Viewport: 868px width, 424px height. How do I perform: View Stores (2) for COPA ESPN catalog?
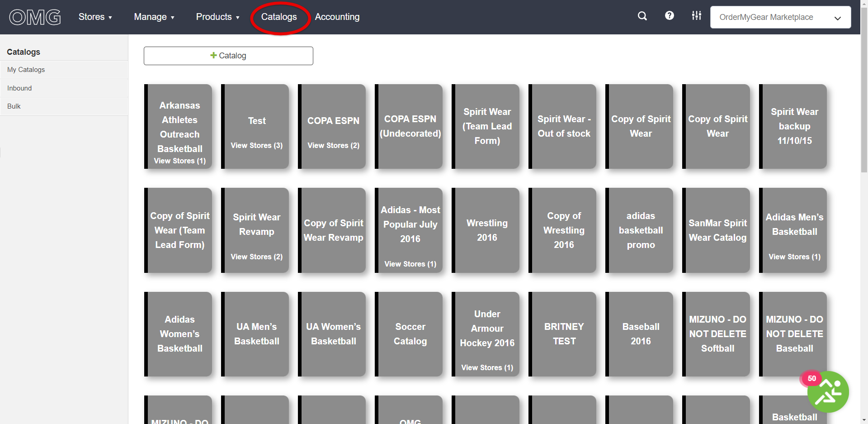pos(334,145)
